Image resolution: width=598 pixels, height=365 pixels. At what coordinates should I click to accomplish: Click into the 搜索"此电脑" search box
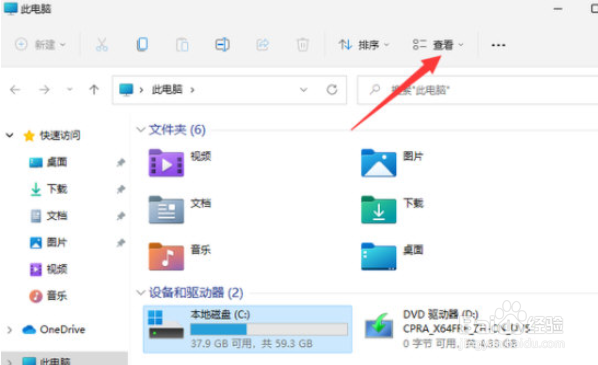477,90
